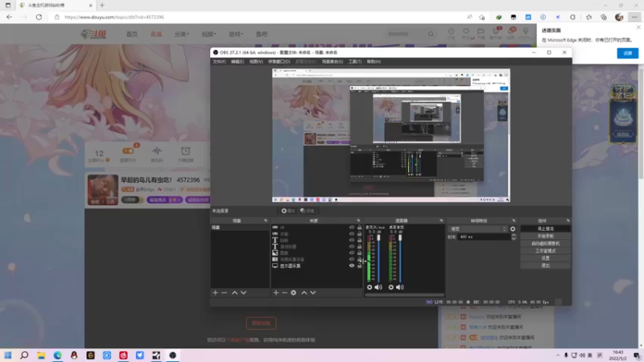Adjust the transition duration stepper arrows
The width and height of the screenshot is (644, 362).
coord(514,237)
